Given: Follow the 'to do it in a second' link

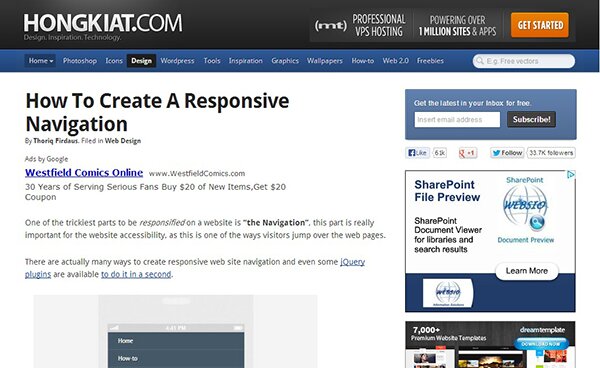Looking at the screenshot, I should (x=136, y=274).
